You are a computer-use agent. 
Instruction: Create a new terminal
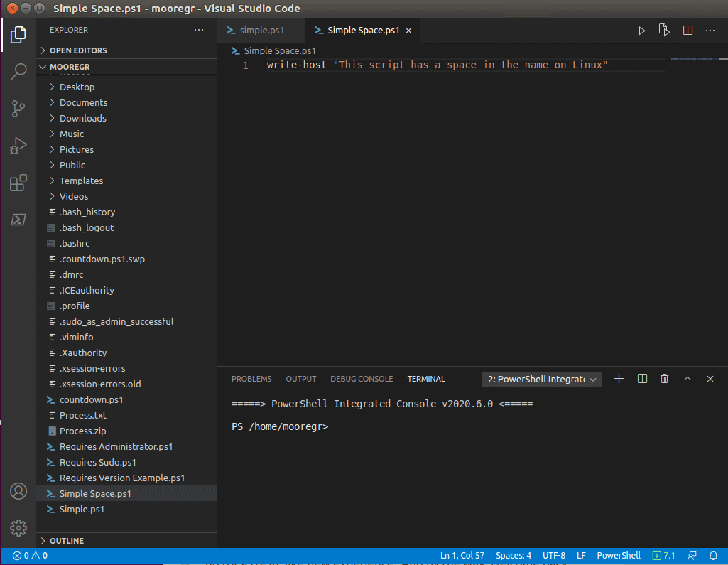[619, 379]
